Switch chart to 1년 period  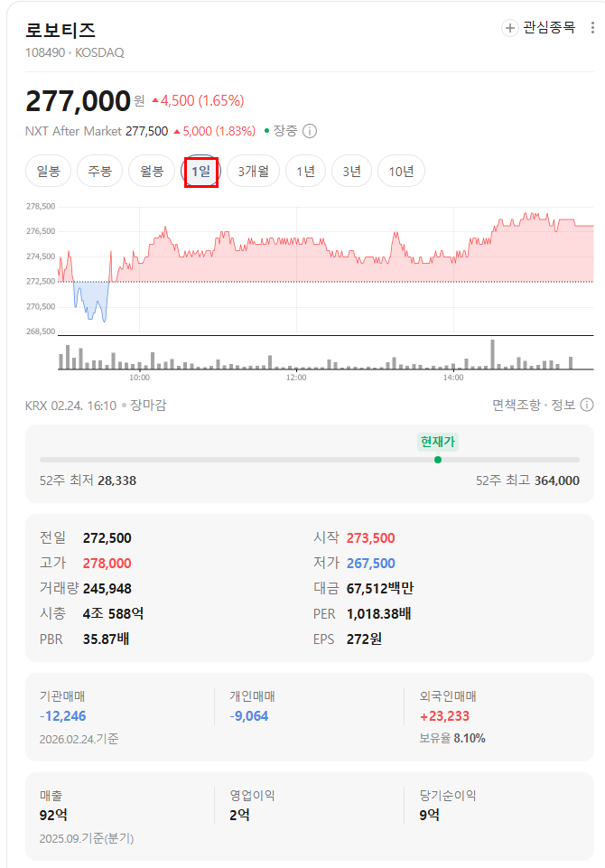[305, 172]
